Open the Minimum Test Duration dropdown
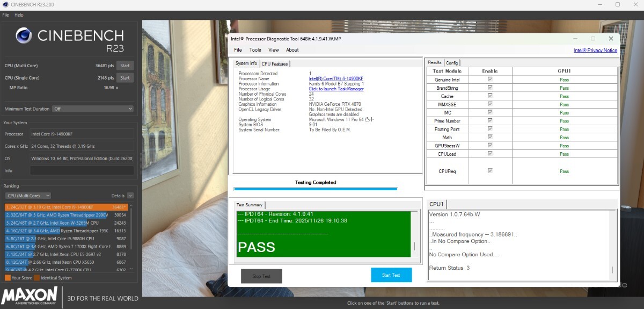This screenshot has height=309, width=644. 92,109
